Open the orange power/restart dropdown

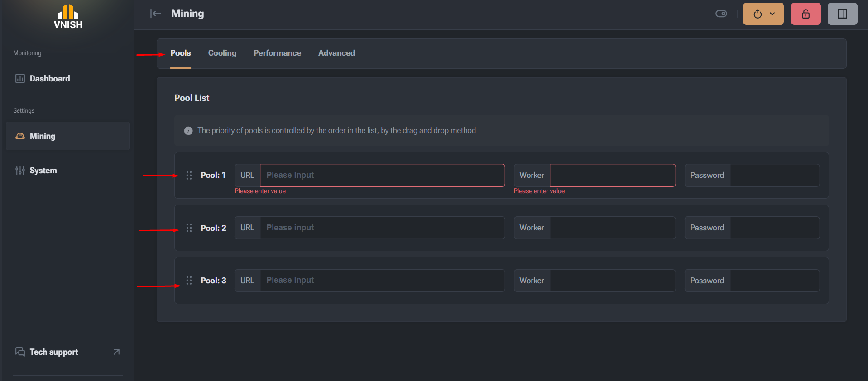[763, 14]
